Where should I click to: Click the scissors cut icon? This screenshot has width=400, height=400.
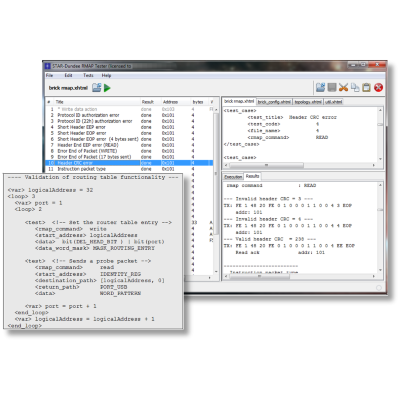point(343,87)
